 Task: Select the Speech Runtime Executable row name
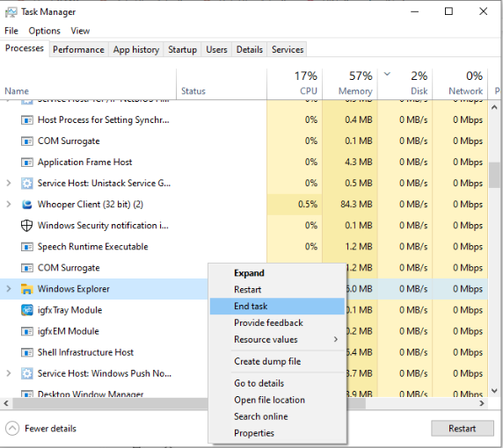click(x=92, y=247)
